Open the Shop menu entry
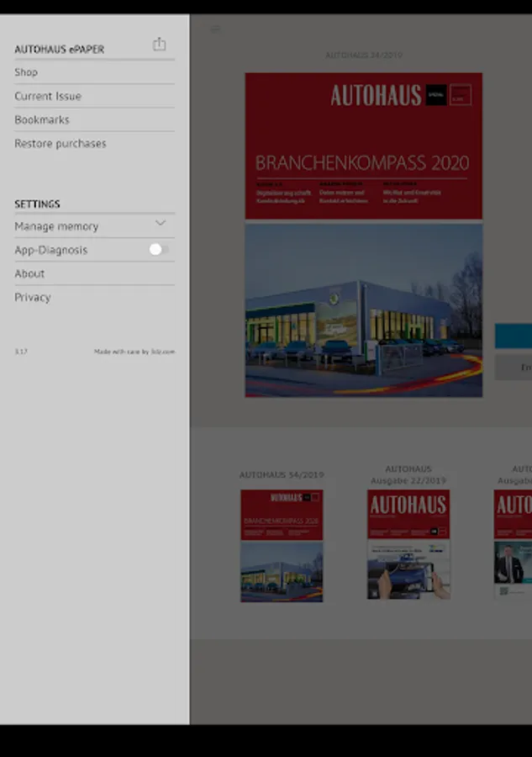 click(x=94, y=72)
